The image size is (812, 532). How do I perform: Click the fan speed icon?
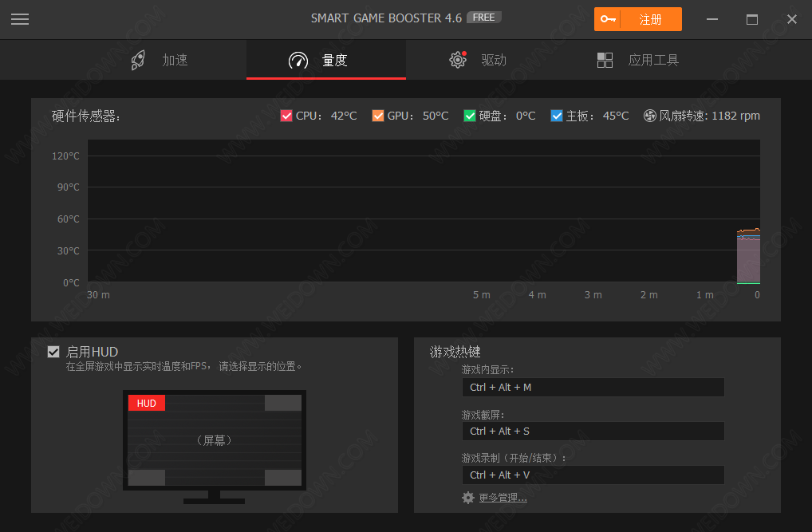tap(649, 116)
